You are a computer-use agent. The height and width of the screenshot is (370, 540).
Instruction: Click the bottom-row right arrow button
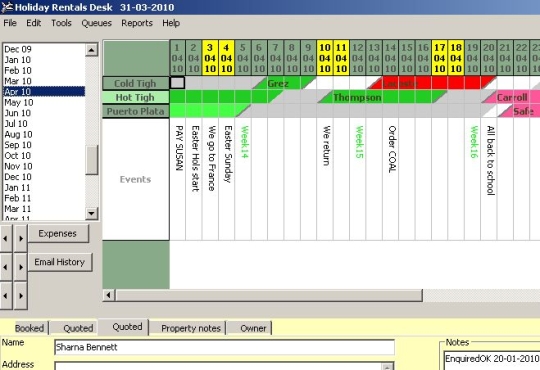pos(21,296)
